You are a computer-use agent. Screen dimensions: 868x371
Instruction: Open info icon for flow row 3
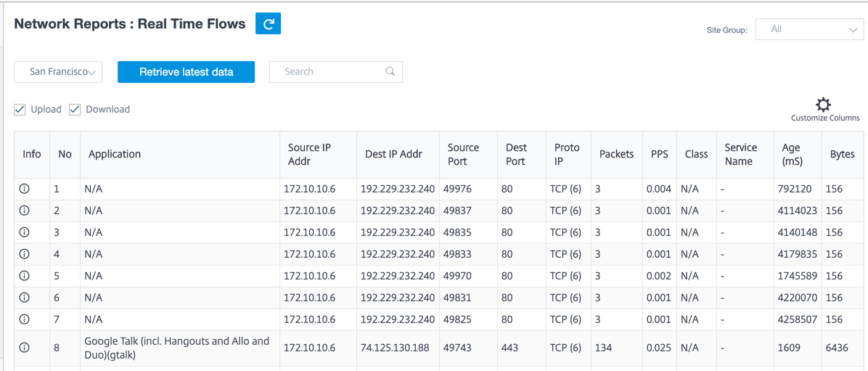coord(24,232)
